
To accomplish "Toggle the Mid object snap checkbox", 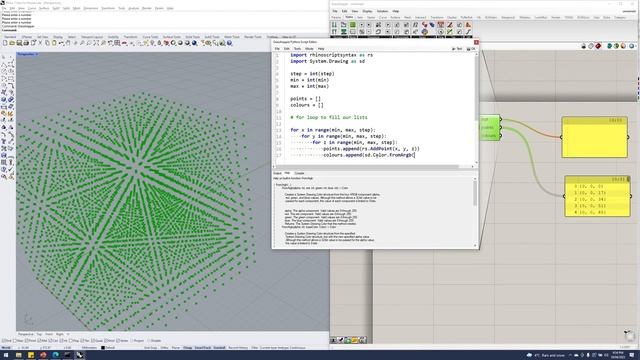I will tap(40, 341).
